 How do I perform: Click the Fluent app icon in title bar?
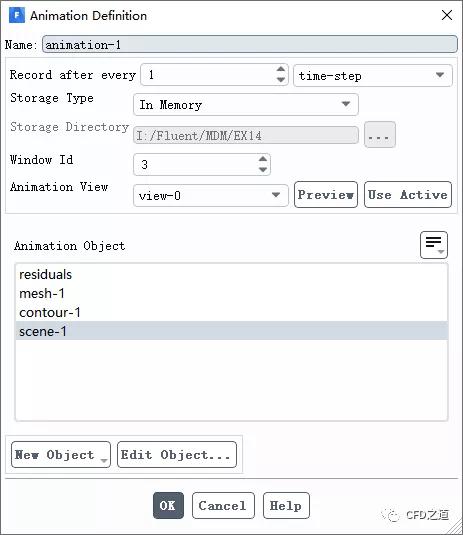click(17, 15)
